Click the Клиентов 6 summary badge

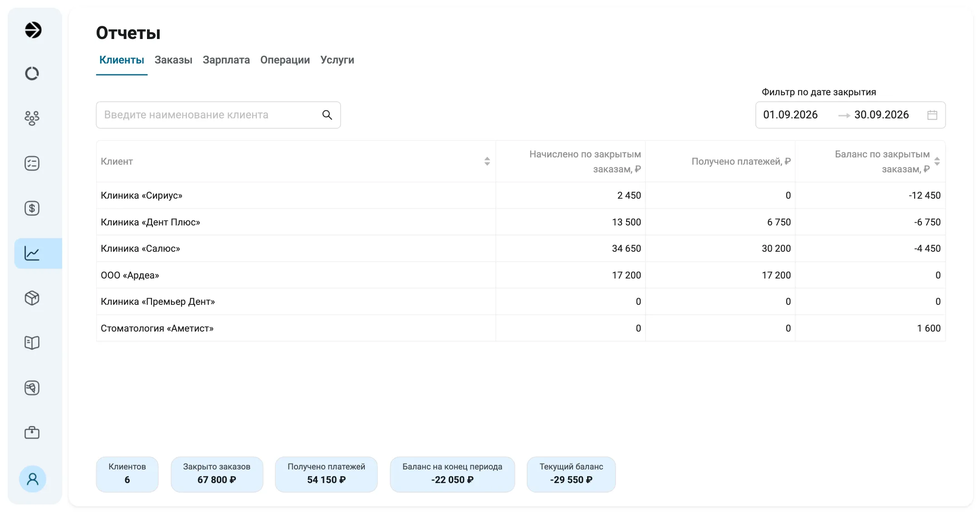(127, 474)
